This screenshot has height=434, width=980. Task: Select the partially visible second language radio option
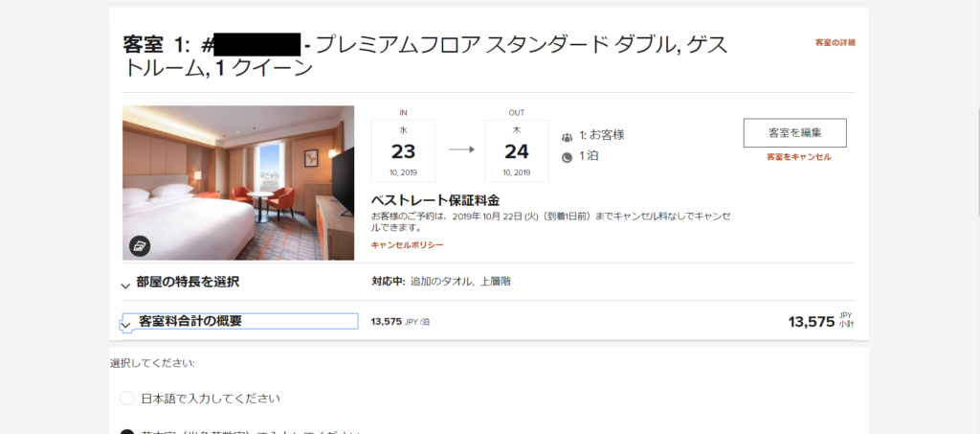click(x=127, y=431)
